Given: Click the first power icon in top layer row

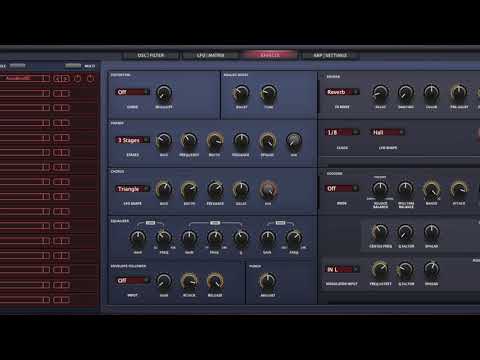Looking at the screenshot, I should tap(77, 79).
